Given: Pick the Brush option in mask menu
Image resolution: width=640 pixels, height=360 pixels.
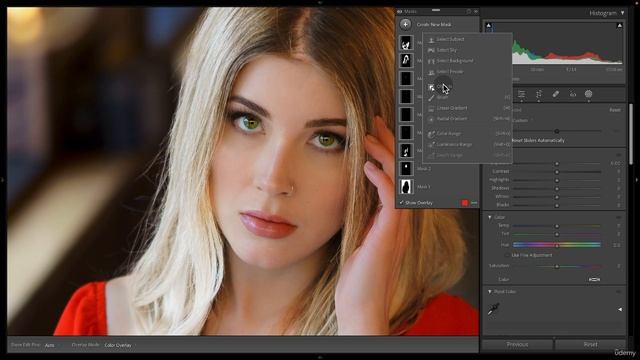Looking at the screenshot, I should tap(442, 98).
